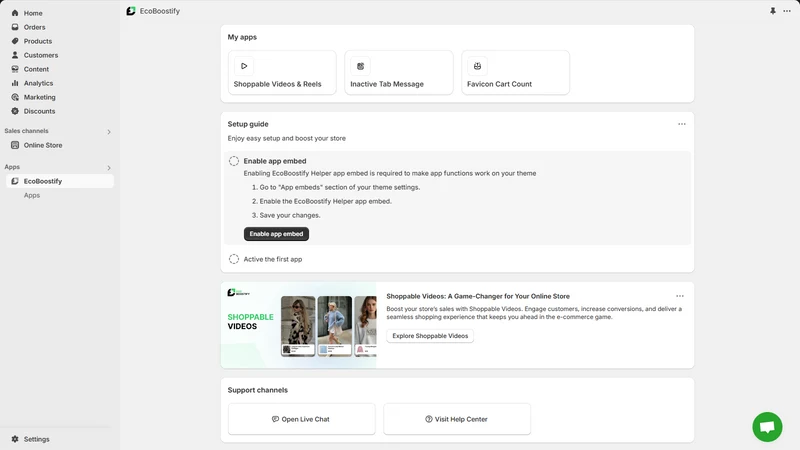Screen dimensions: 800x450
Task: Click the Products tag icon
Action: [x=15, y=41]
